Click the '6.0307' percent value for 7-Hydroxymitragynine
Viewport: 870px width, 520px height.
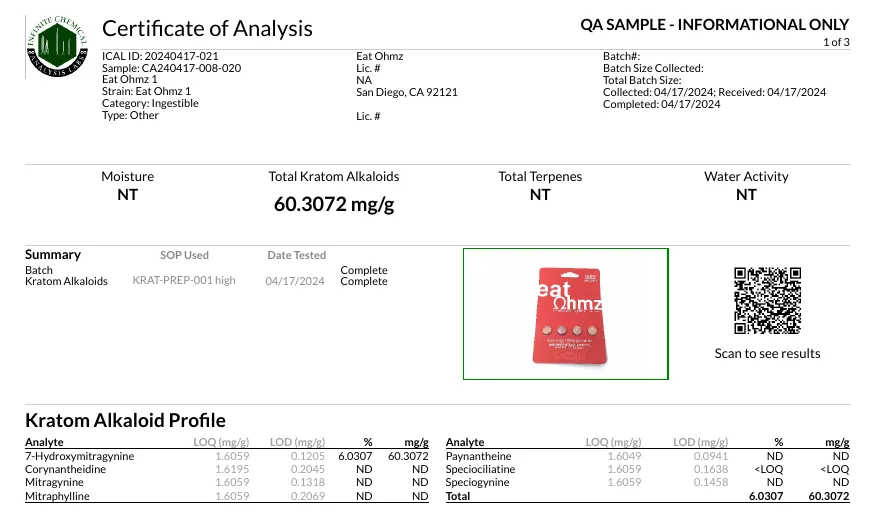pyautogui.click(x=355, y=456)
